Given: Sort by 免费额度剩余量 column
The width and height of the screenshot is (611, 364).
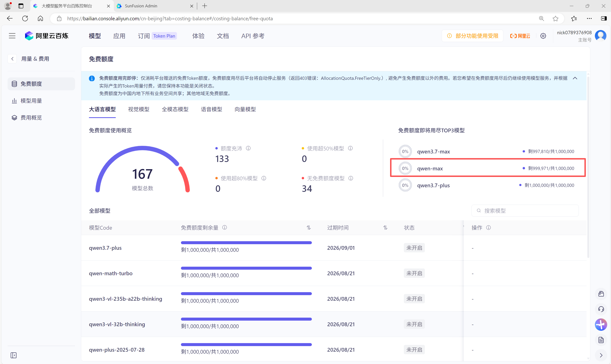Looking at the screenshot, I should (308, 228).
